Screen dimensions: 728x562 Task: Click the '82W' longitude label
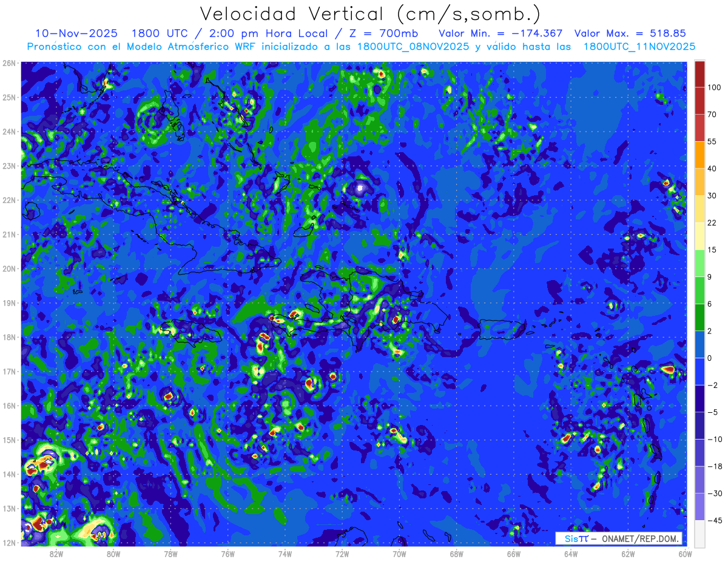pos(56,554)
